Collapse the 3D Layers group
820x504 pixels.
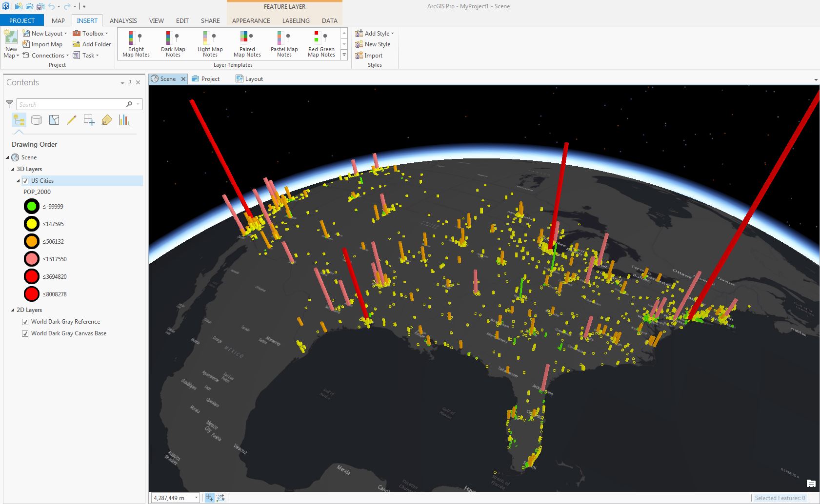tap(13, 169)
